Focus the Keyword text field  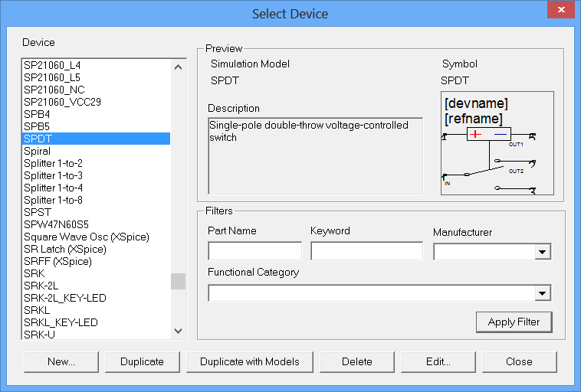click(366, 251)
